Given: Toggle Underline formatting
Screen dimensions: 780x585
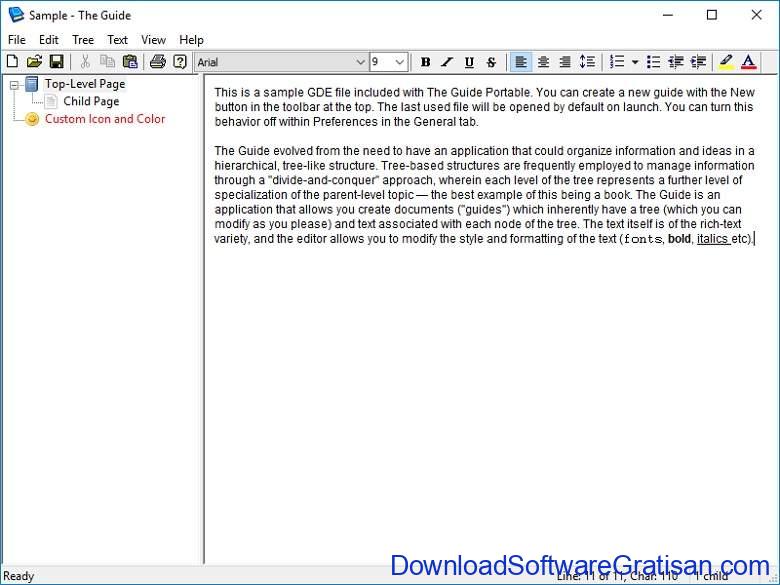Looking at the screenshot, I should coord(469,62).
